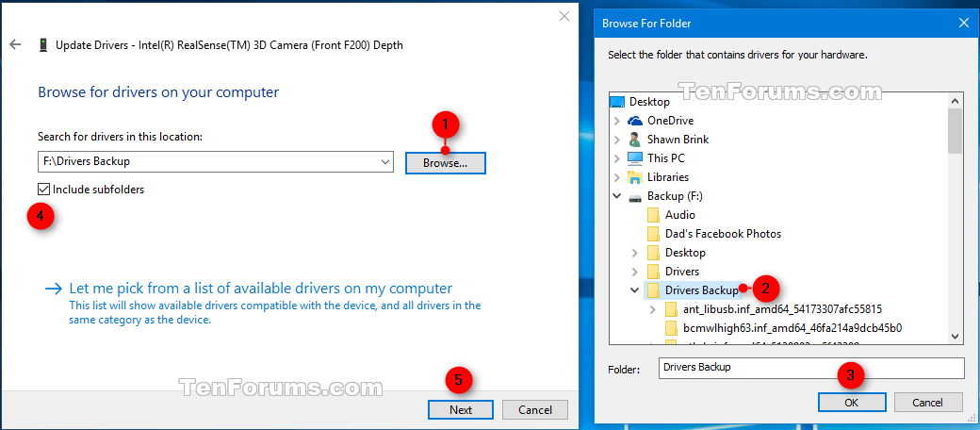
Task: Select Backup (F:) drive label
Action: click(675, 196)
